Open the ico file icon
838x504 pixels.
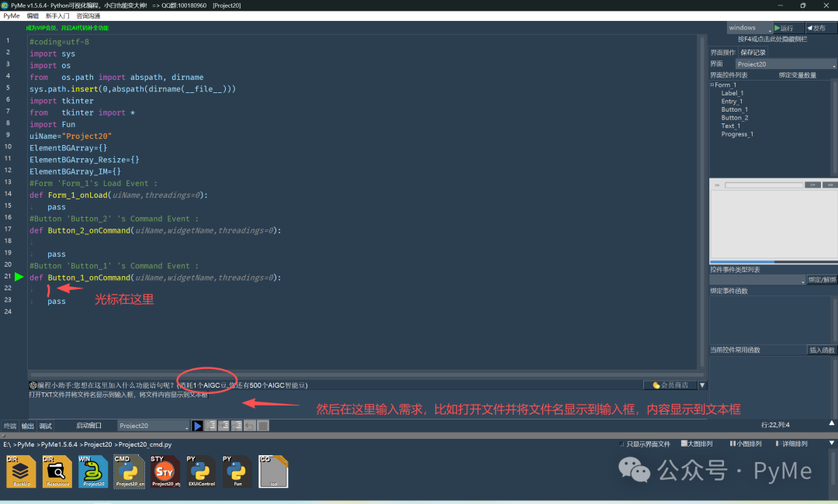click(273, 471)
